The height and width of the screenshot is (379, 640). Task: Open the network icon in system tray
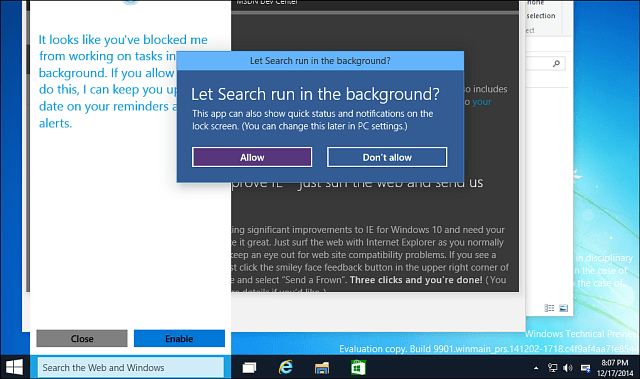click(552, 368)
